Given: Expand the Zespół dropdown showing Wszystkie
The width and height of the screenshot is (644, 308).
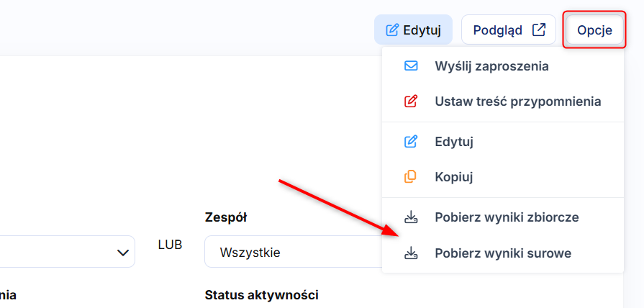Looking at the screenshot, I should (292, 253).
